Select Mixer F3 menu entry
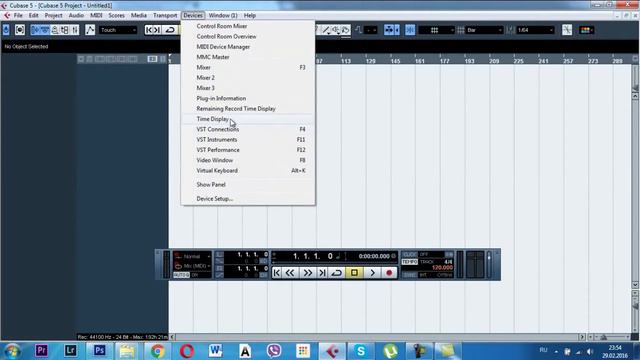The height and width of the screenshot is (360, 640). click(248, 67)
